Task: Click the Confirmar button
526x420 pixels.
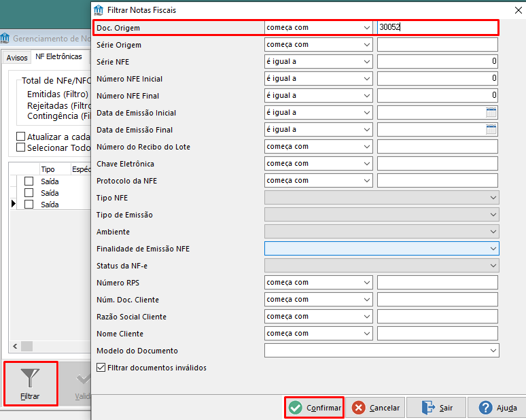Action: pyautogui.click(x=315, y=408)
